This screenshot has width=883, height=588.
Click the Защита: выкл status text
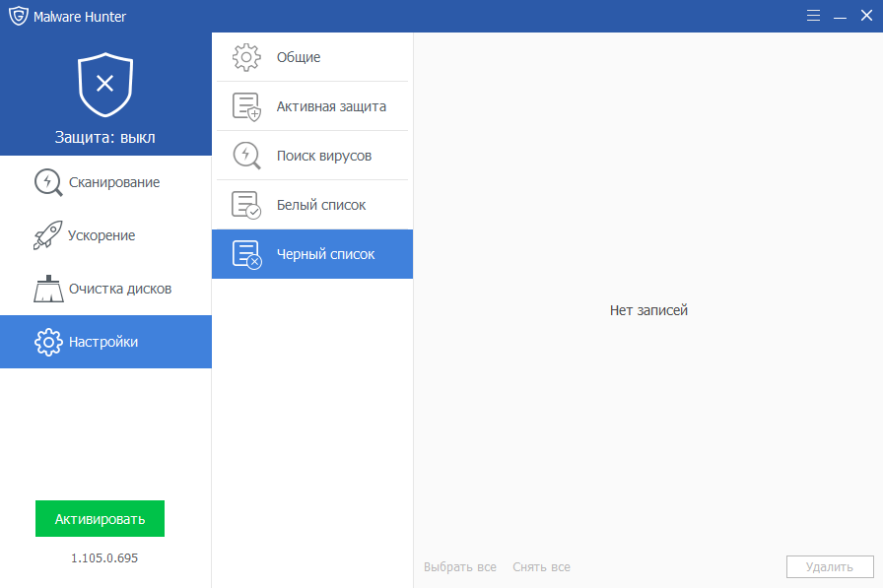pyautogui.click(x=104, y=137)
